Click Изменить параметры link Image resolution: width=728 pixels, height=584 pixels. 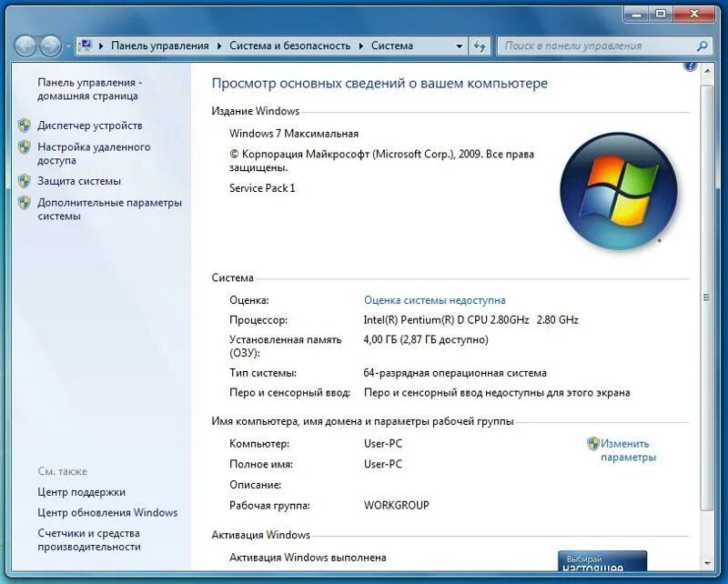628,450
